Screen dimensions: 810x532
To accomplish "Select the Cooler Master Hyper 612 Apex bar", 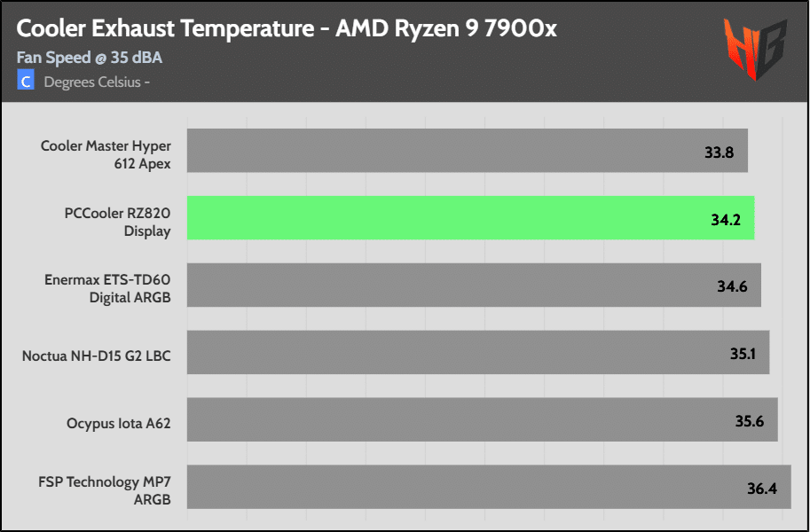I will pyautogui.click(x=468, y=151).
